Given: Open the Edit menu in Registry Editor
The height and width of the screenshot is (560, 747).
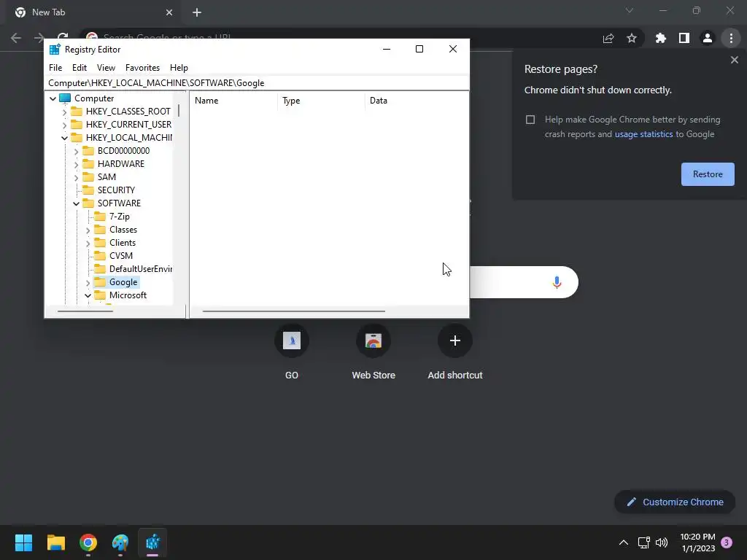Looking at the screenshot, I should tap(79, 68).
